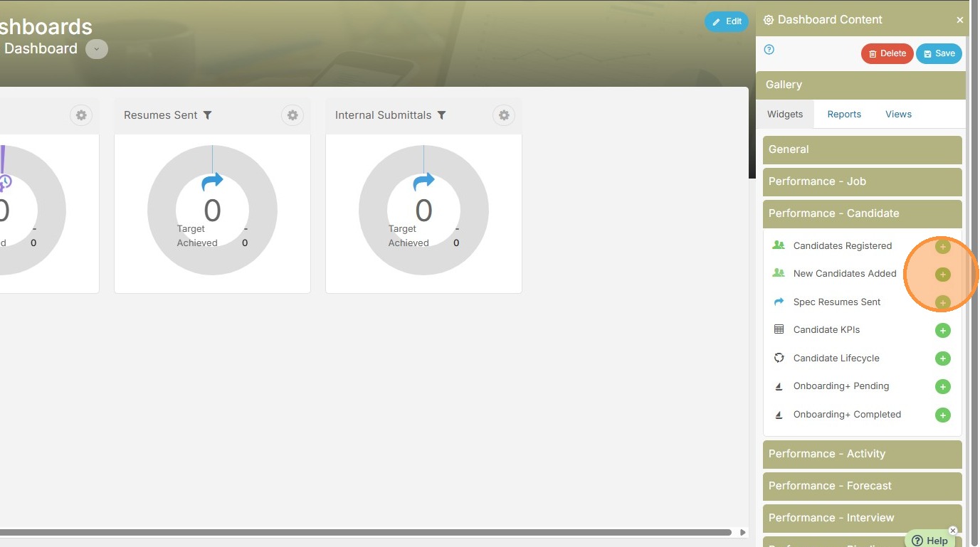
Task: Add the Candidates Registered widget
Action: [x=942, y=247]
